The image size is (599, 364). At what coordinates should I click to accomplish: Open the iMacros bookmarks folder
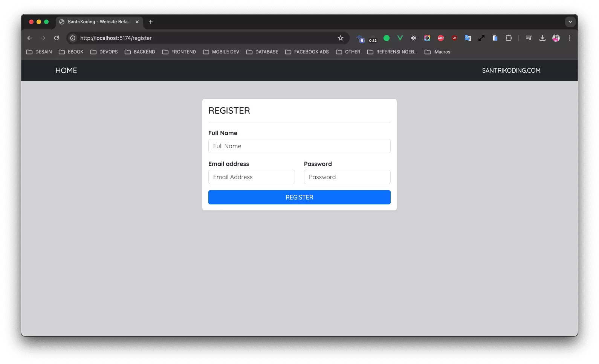click(437, 52)
